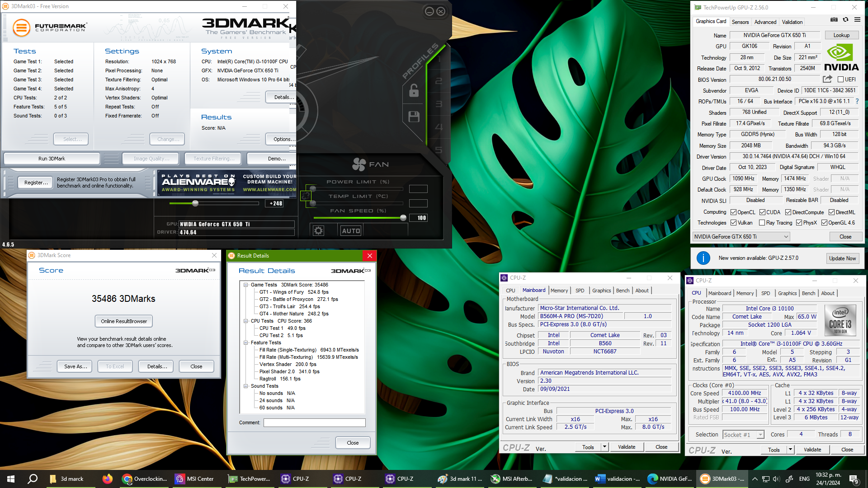This screenshot has height=488, width=868.
Task: Click +248 clock offset slider handle
Action: 195,203
